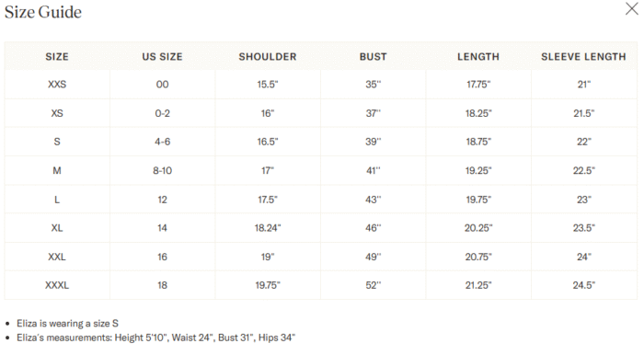Screen dimensions: 644x355
Task: Select the 18.24" shoulder value
Action: click(x=268, y=228)
